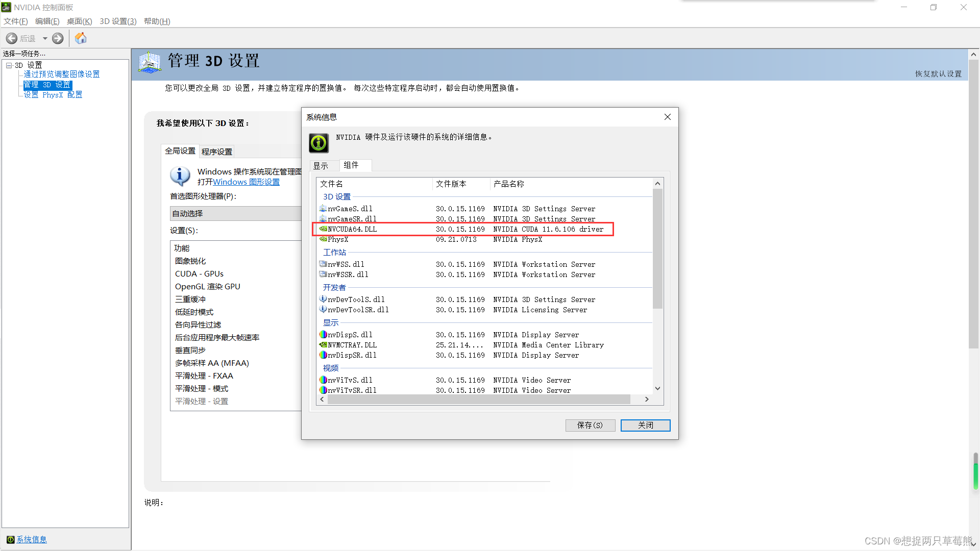Click the blue info icon beside Windows notice
This screenshot has height=551, width=980.
(x=180, y=176)
